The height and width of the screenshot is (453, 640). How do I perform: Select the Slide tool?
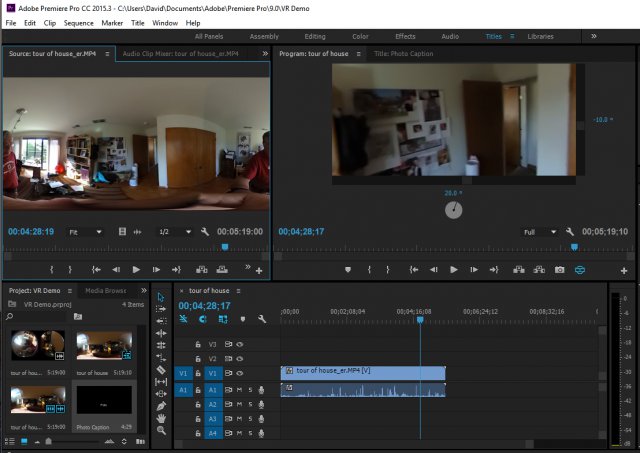(161, 394)
